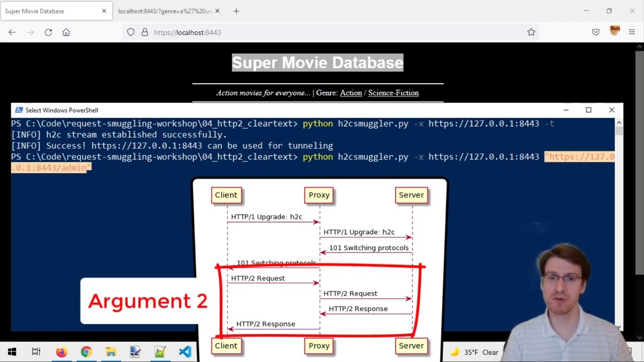
Task: Open Visual Studio Code from the taskbar
Action: pyautogui.click(x=185, y=352)
